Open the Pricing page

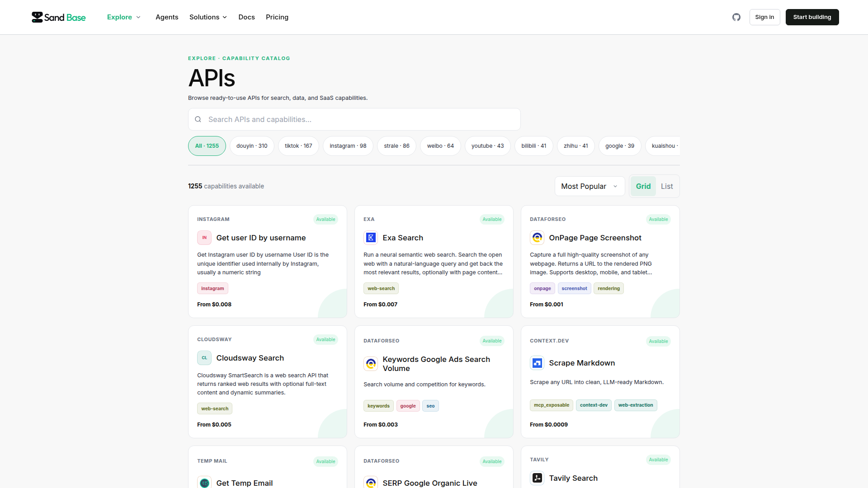point(277,17)
